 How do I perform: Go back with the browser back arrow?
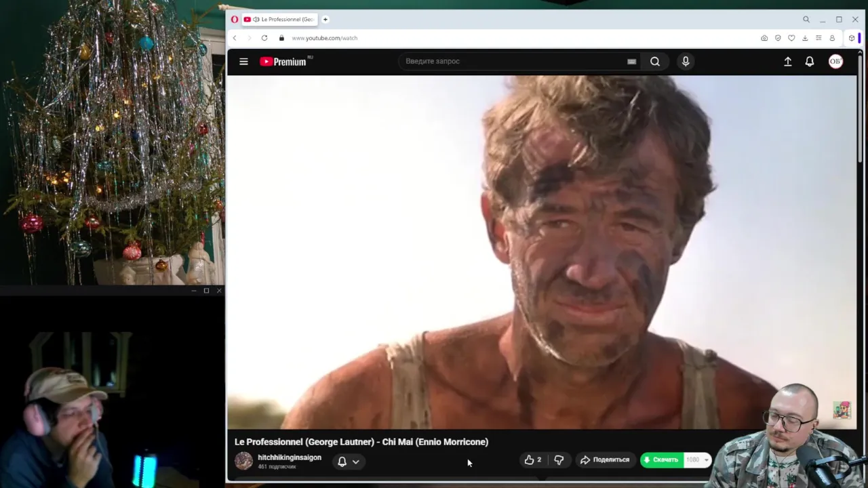coord(235,38)
